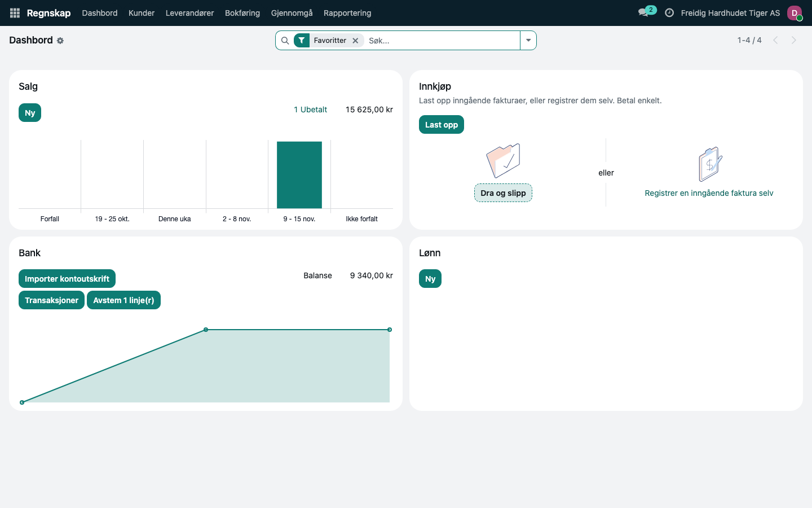Go to previous page arrow
The image size is (812, 508).
tap(775, 40)
